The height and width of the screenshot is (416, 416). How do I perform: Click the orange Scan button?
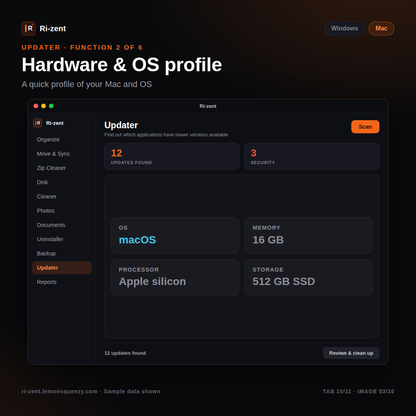[365, 127]
